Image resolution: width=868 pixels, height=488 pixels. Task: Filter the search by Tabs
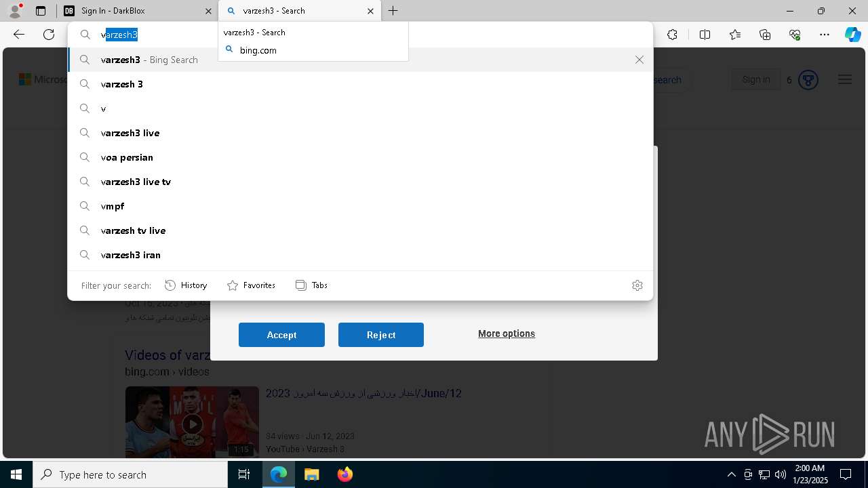[311, 285]
